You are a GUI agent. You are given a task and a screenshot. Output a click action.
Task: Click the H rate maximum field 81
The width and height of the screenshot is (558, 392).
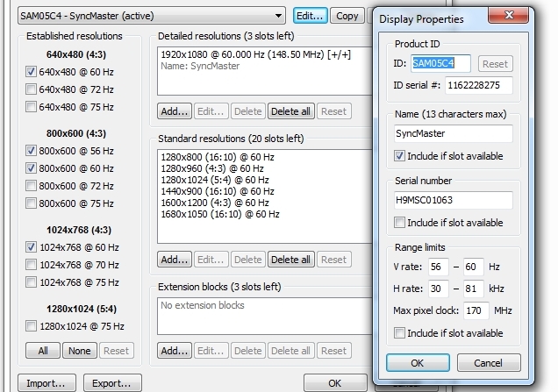pyautogui.click(x=473, y=289)
